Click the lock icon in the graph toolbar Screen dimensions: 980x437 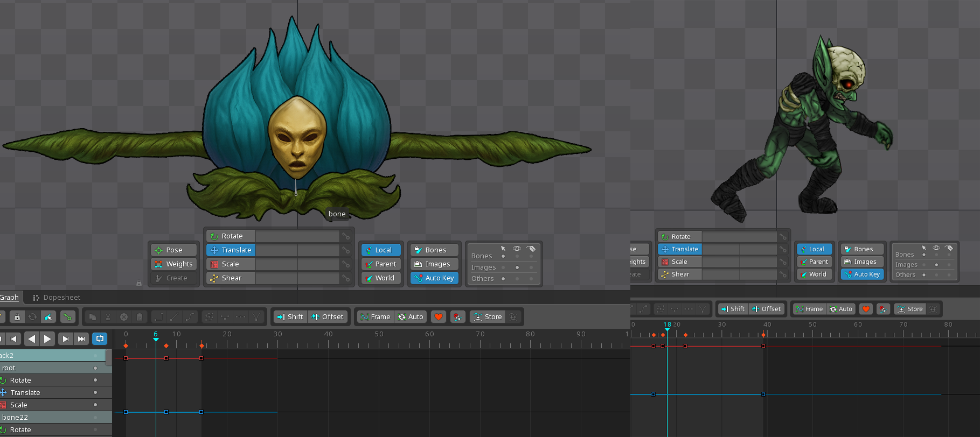(x=17, y=317)
